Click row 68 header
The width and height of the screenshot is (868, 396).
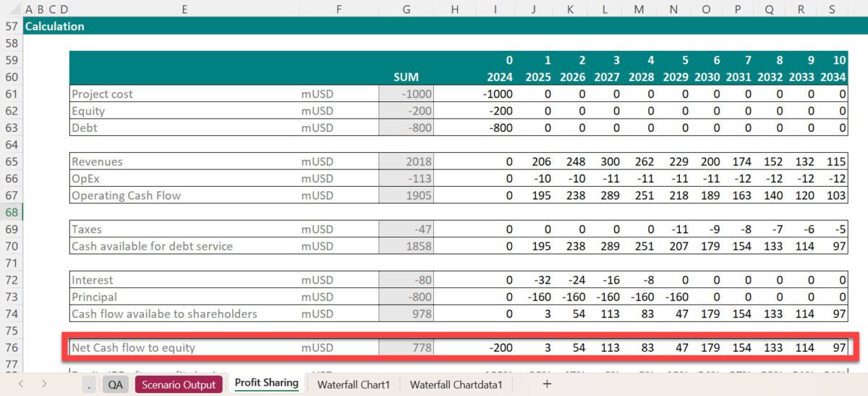[11, 212]
